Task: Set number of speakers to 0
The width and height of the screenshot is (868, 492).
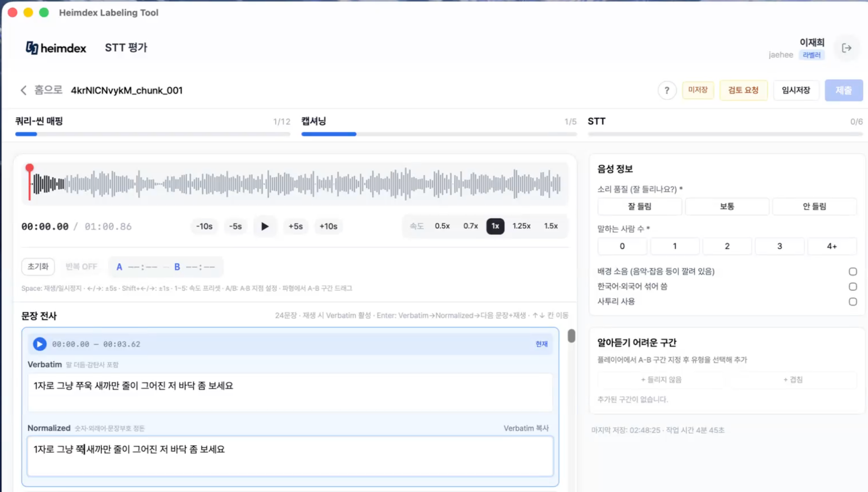Action: pyautogui.click(x=622, y=246)
